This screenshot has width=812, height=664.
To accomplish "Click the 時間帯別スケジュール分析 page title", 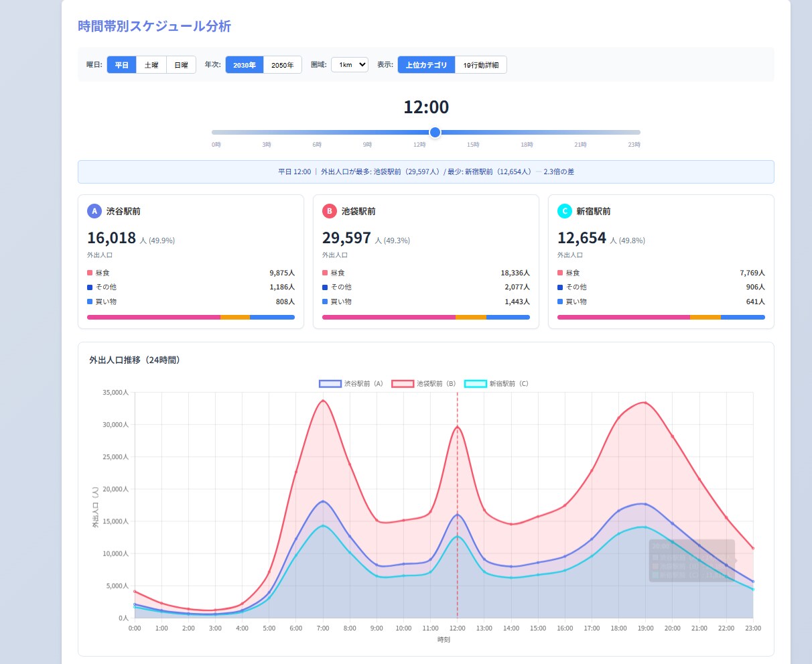I will pos(155,26).
